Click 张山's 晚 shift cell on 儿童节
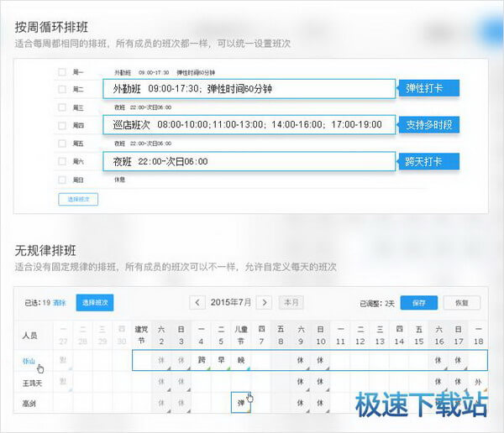504x433 pixels. (x=241, y=360)
